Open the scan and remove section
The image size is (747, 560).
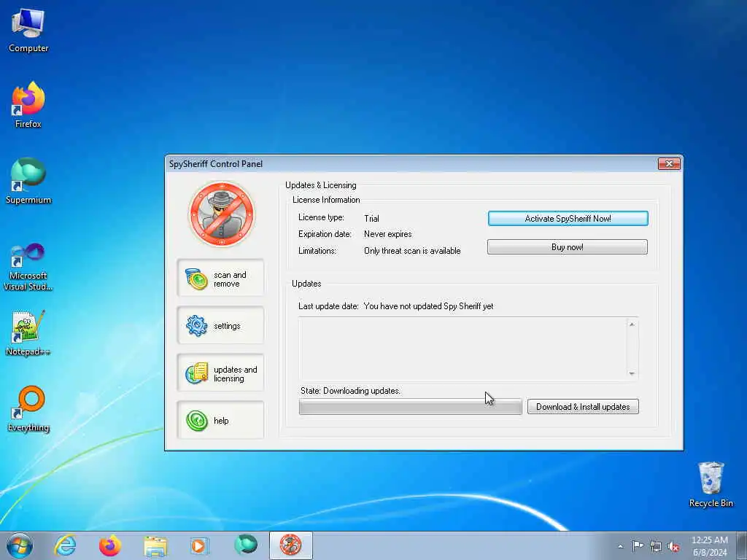point(220,278)
